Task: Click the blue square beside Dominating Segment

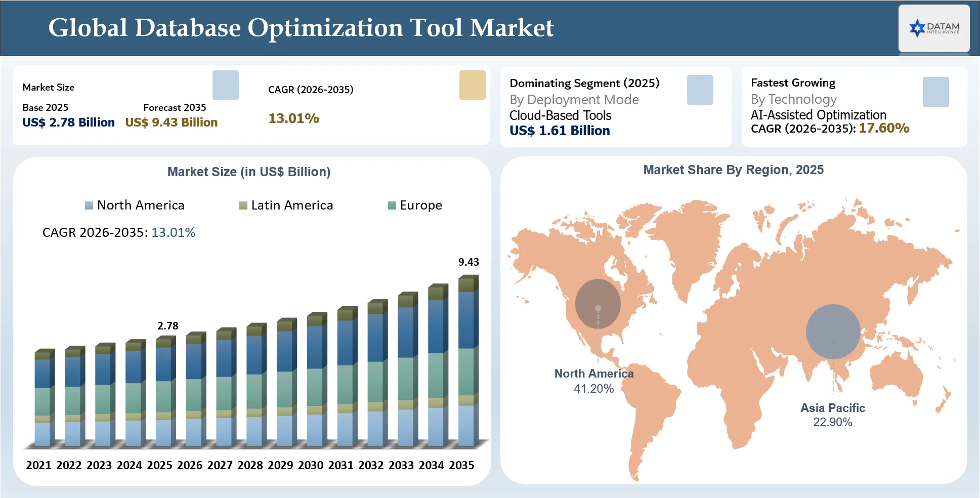Action: pyautogui.click(x=700, y=90)
